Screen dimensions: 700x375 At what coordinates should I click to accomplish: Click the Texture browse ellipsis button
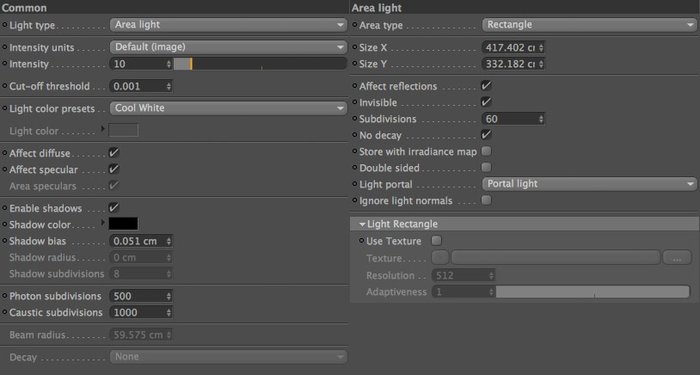(677, 258)
